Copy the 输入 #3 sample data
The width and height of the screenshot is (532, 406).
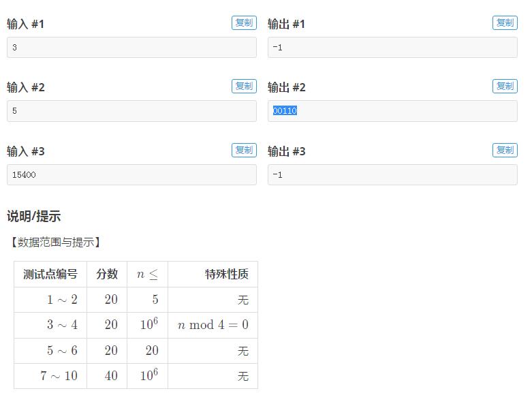click(243, 150)
